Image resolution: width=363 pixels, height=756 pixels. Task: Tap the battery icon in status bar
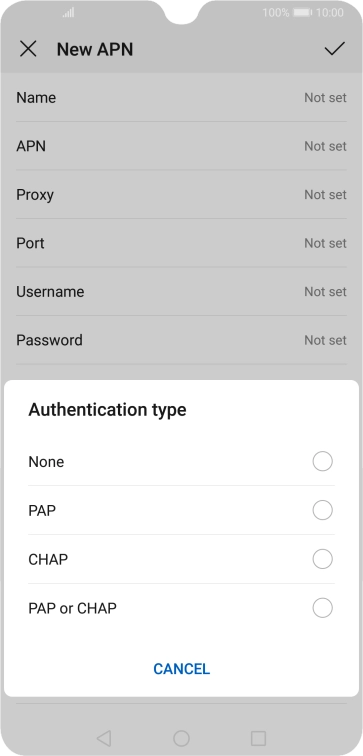302,13
